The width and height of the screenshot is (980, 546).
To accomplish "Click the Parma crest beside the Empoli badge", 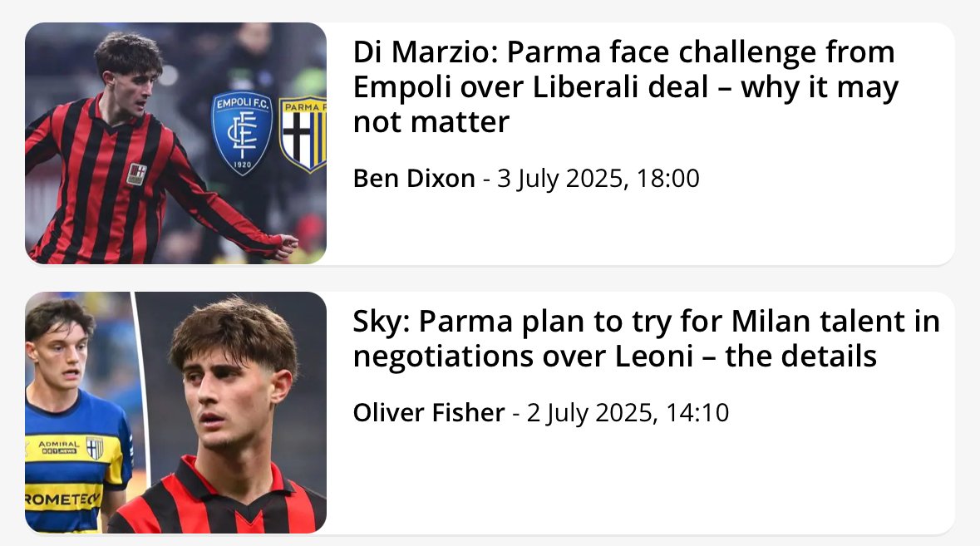I will pyautogui.click(x=303, y=134).
